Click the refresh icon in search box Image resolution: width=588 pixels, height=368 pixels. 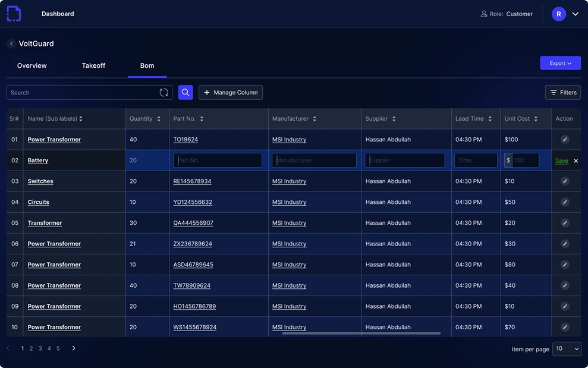pyautogui.click(x=164, y=92)
